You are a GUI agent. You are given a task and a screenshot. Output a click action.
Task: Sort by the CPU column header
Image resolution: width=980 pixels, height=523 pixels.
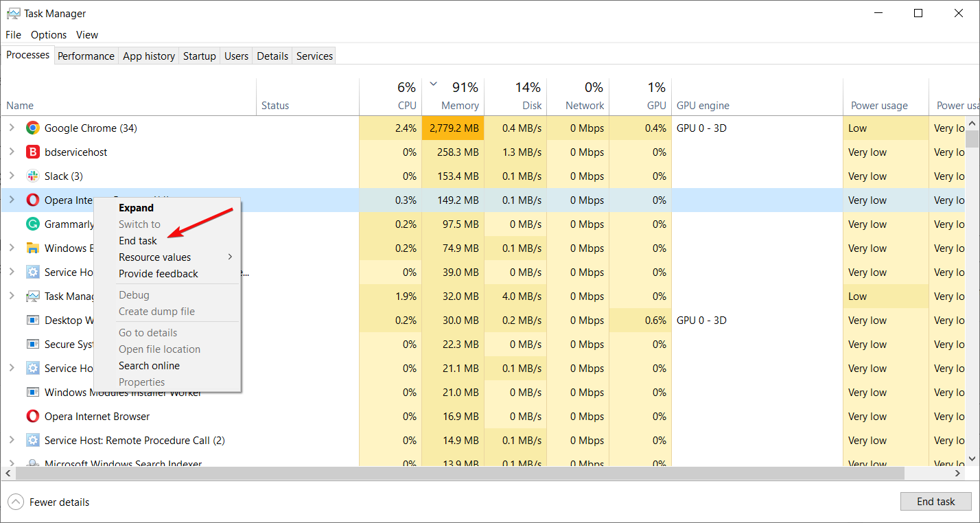[x=390, y=97]
